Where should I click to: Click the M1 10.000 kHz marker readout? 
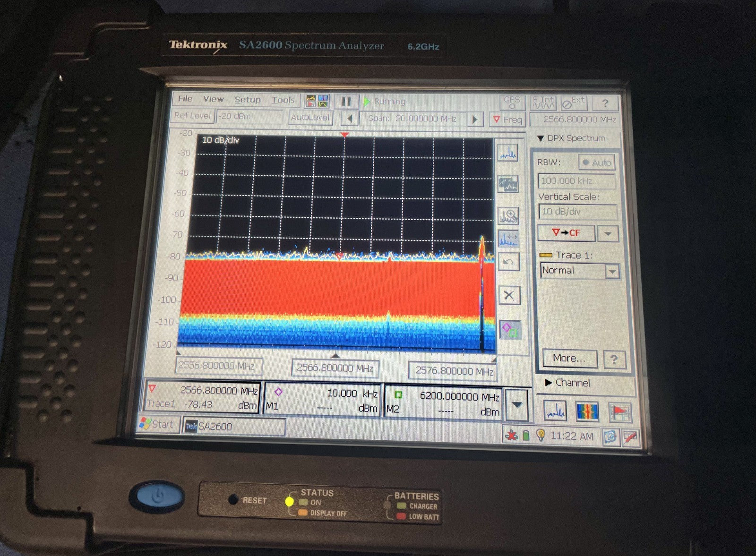point(322,400)
